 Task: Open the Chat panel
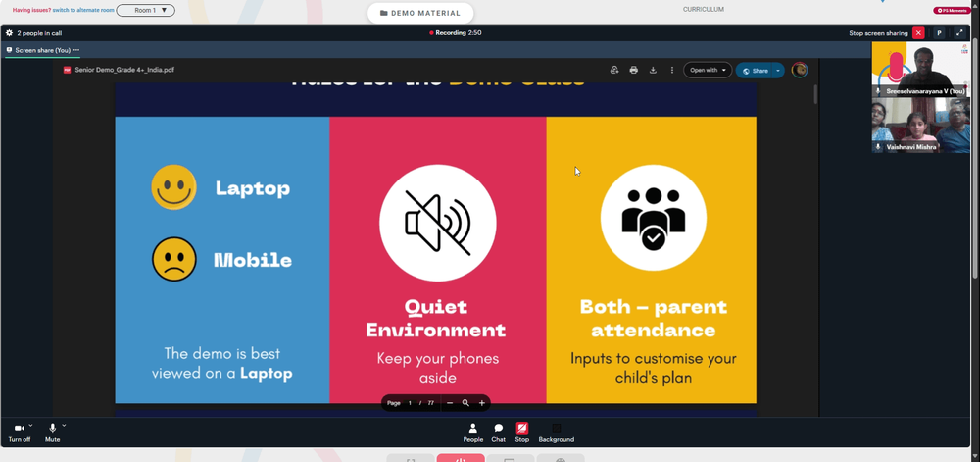(x=498, y=433)
